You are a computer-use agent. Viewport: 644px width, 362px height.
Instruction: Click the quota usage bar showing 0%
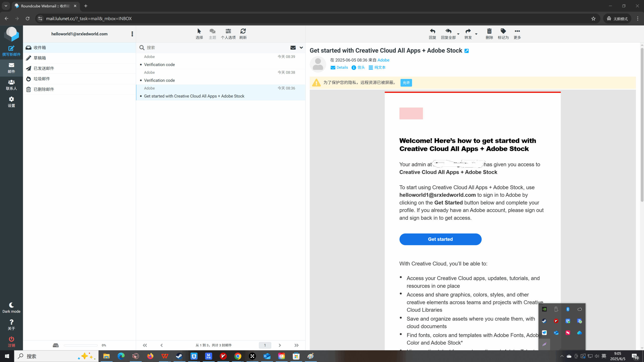(x=81, y=345)
